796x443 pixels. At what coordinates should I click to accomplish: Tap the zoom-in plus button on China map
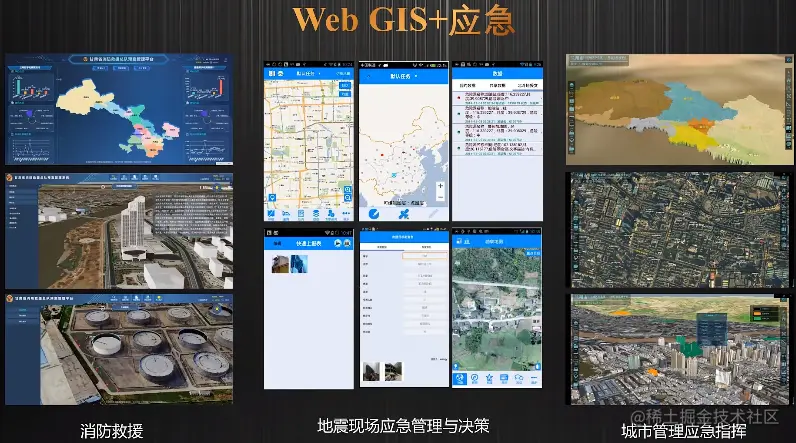click(x=440, y=186)
